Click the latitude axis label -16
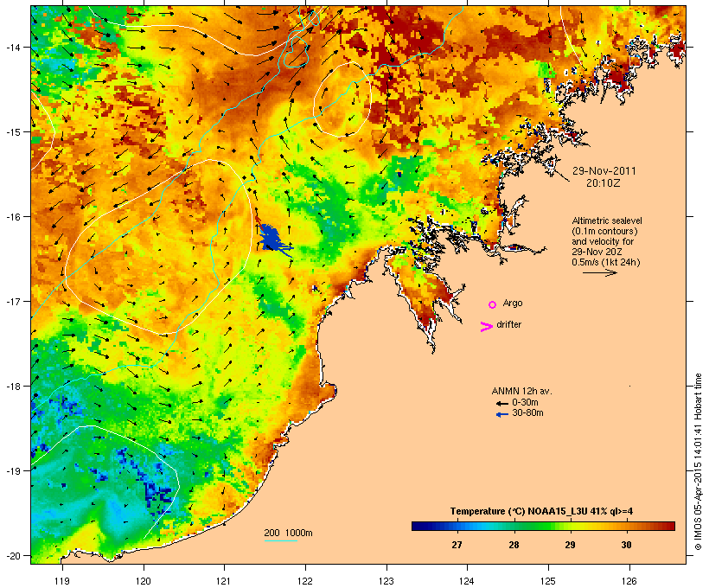Screen dimensions: 709x588 pyautogui.click(x=13, y=217)
